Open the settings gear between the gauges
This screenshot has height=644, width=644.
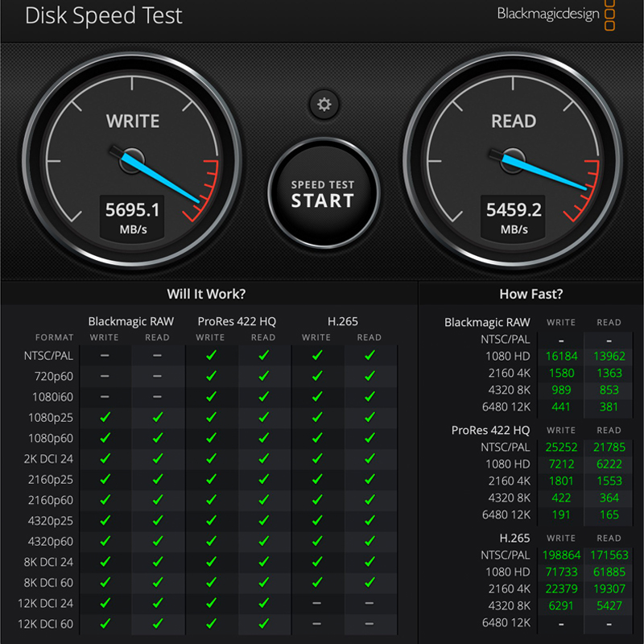click(324, 104)
